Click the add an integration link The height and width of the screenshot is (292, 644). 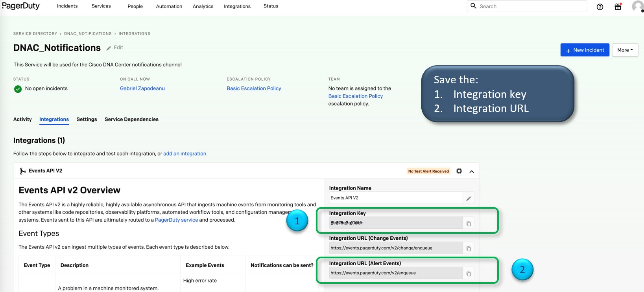(x=185, y=154)
